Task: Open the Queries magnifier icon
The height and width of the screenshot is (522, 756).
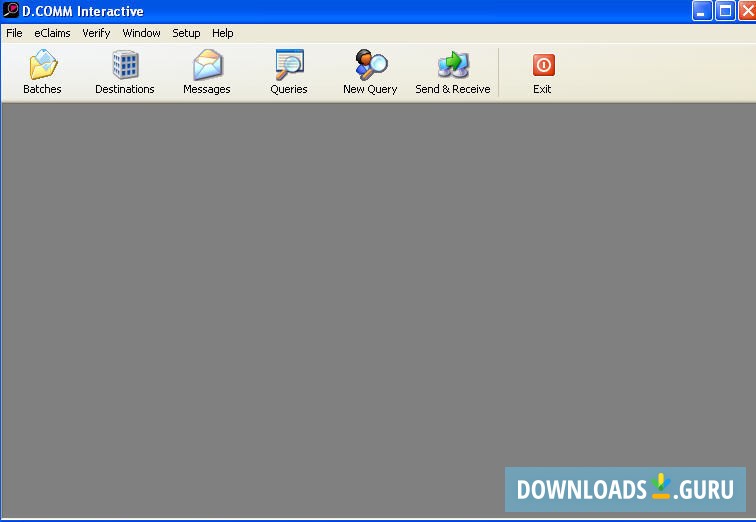Action: coord(289,65)
